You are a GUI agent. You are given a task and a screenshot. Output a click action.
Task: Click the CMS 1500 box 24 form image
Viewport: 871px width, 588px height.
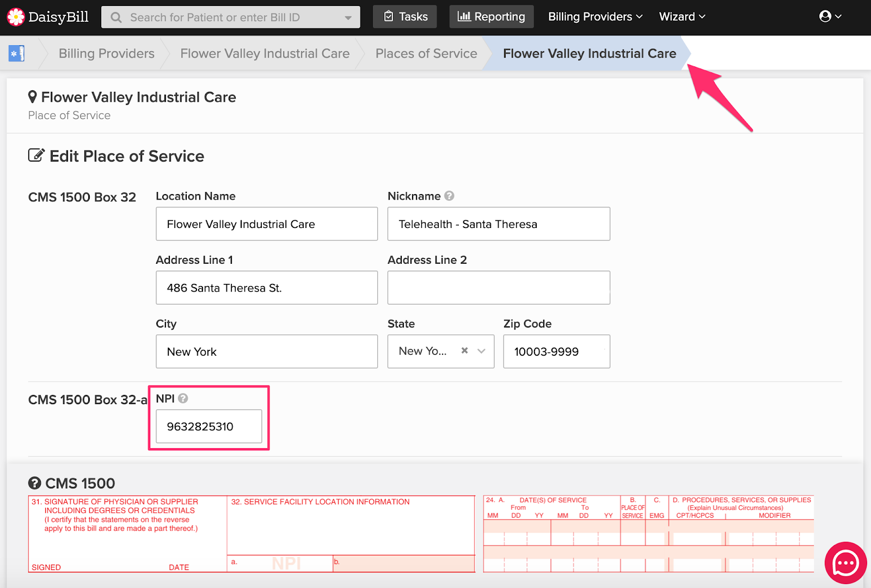pyautogui.click(x=648, y=534)
